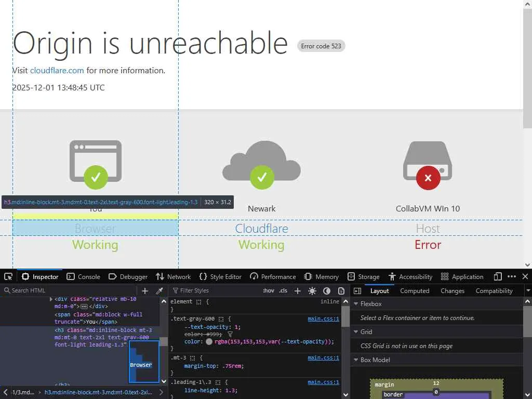The image size is (532, 399).
Task: Select the Compatibility sidebar tab
Action: (x=494, y=291)
